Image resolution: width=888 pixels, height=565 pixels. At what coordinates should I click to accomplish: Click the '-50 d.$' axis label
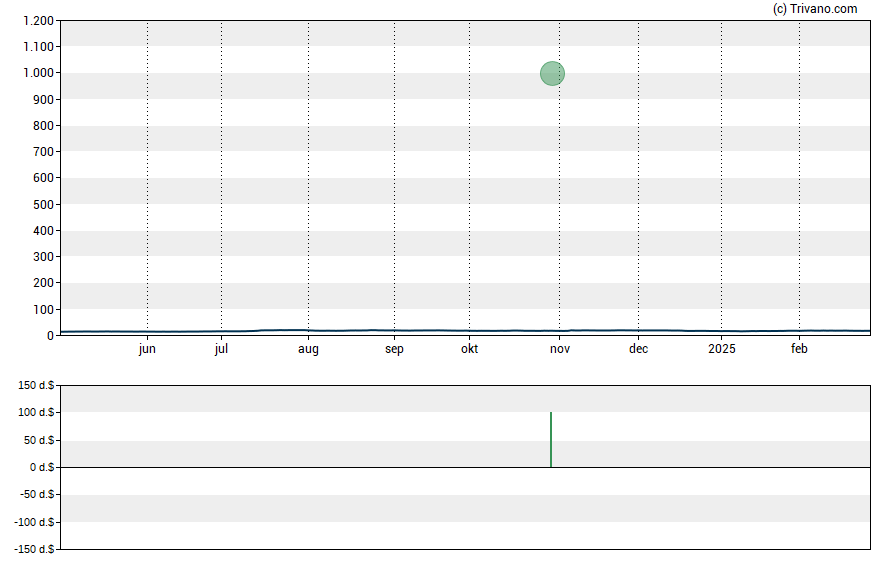pyautogui.click(x=37, y=494)
